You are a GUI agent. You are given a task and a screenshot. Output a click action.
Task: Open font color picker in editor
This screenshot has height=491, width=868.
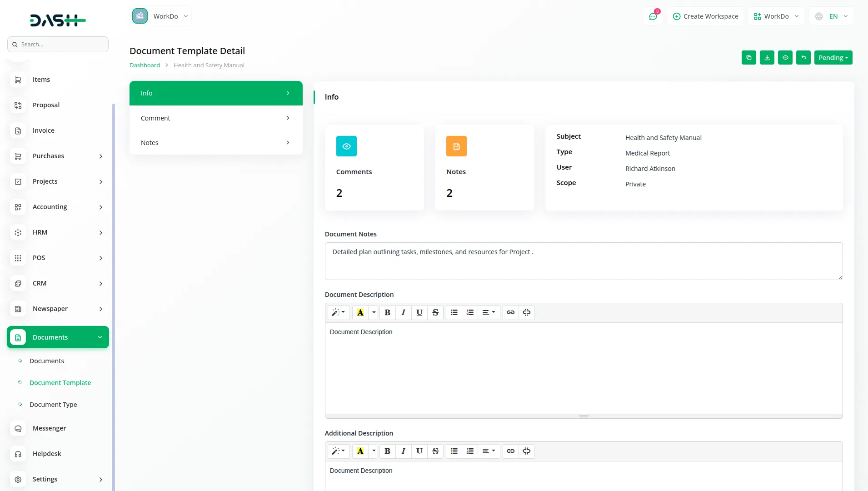(x=361, y=312)
